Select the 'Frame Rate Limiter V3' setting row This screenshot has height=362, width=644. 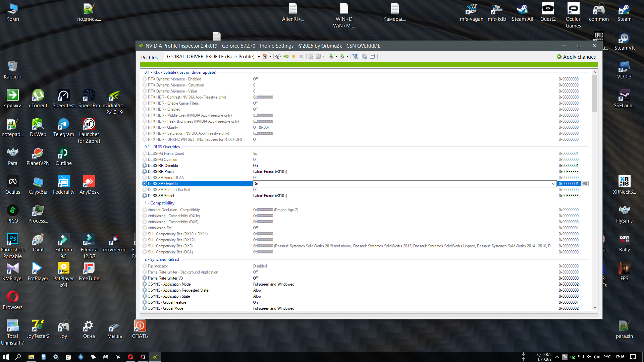coord(365,278)
